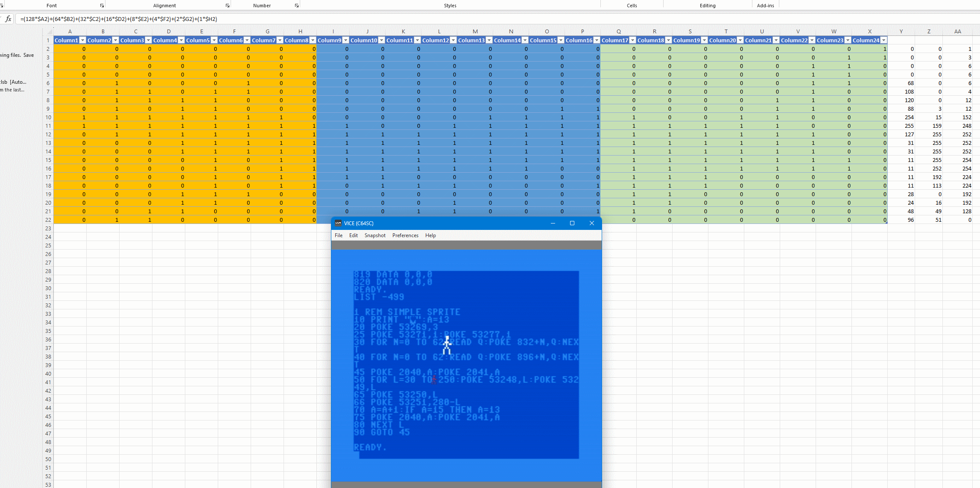Viewport: 980px width, 488px height.
Task: Select cell Y22 showing 96
Action: click(x=901, y=220)
